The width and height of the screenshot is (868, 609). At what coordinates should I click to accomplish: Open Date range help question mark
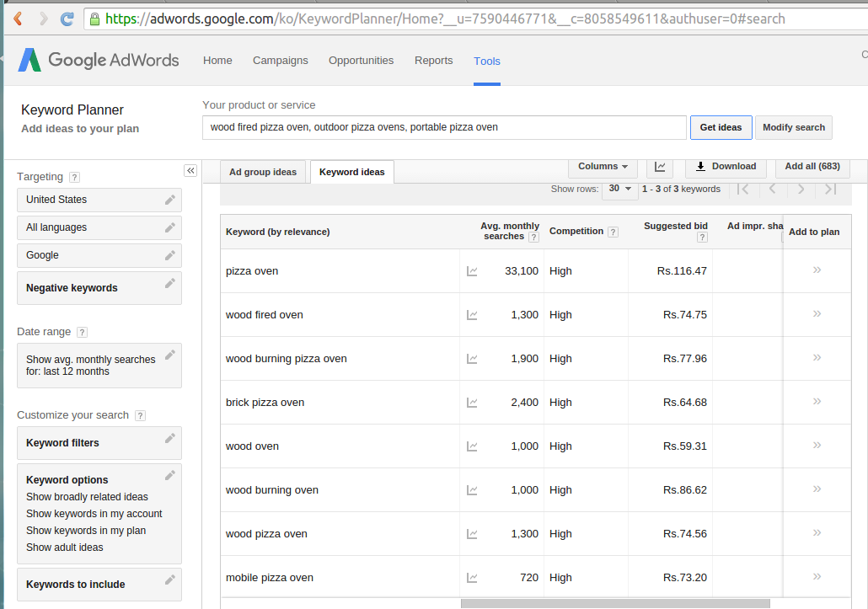tap(82, 332)
